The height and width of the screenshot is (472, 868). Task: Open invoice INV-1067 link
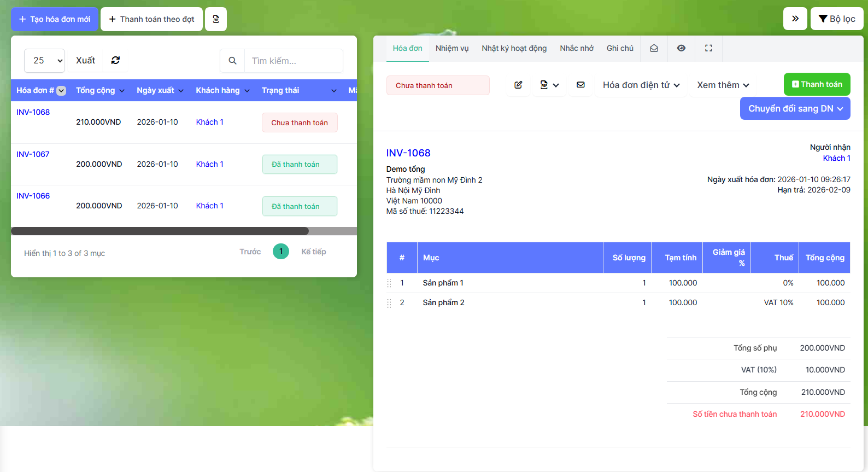[33, 154]
